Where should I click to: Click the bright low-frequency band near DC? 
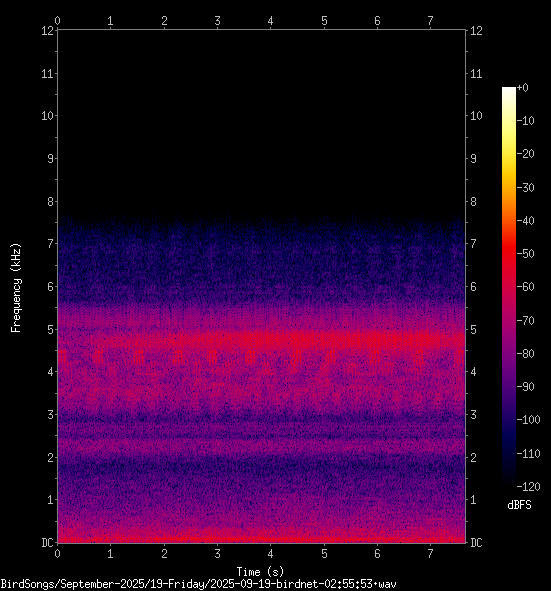(x=262, y=537)
